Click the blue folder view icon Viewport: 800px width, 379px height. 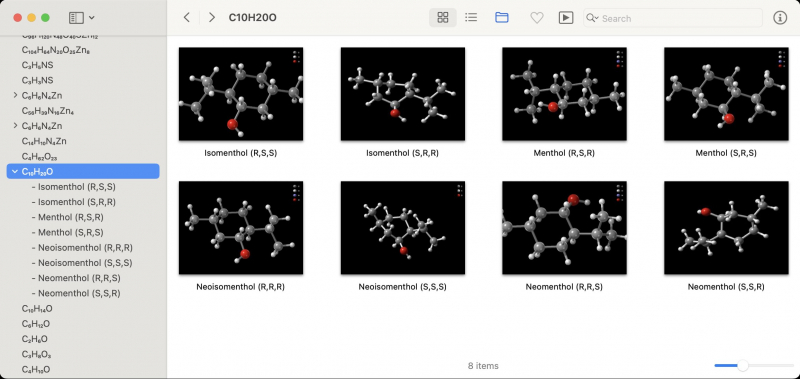[x=502, y=18]
